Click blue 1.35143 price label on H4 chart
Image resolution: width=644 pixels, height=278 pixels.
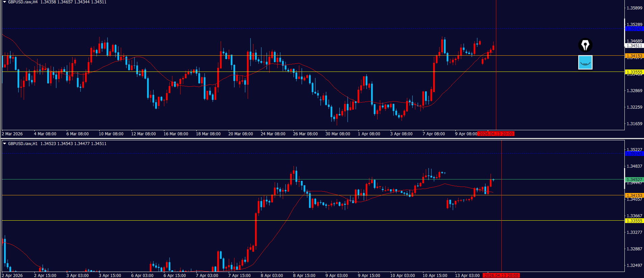tap(634, 29)
